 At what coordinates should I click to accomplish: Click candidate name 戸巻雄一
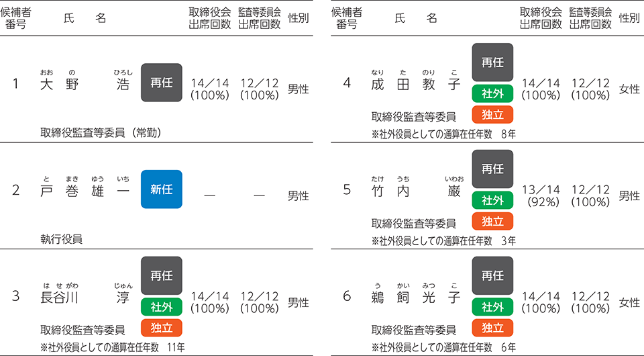coord(85,191)
